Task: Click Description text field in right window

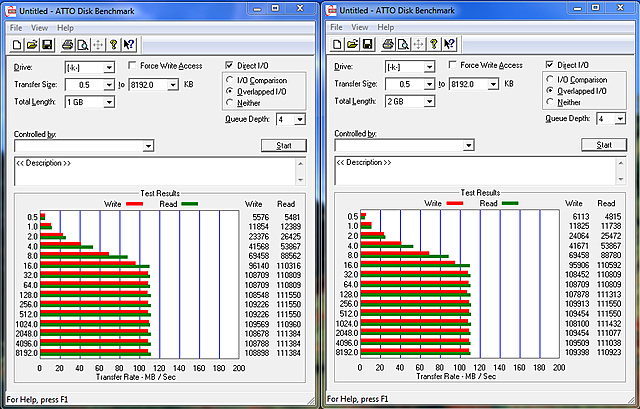Action: [476, 170]
